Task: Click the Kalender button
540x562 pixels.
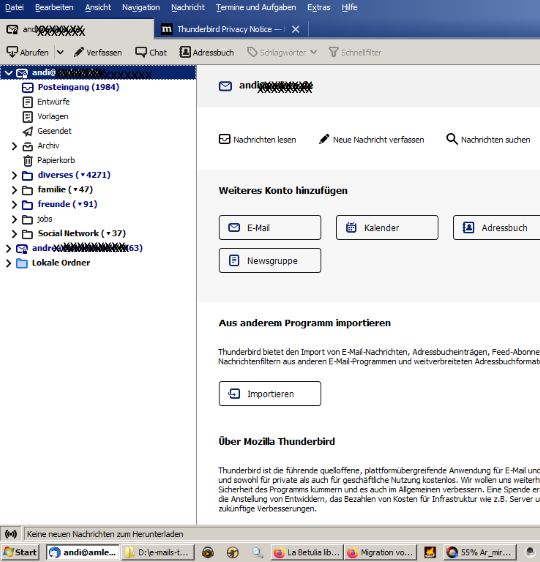Action: point(387,228)
